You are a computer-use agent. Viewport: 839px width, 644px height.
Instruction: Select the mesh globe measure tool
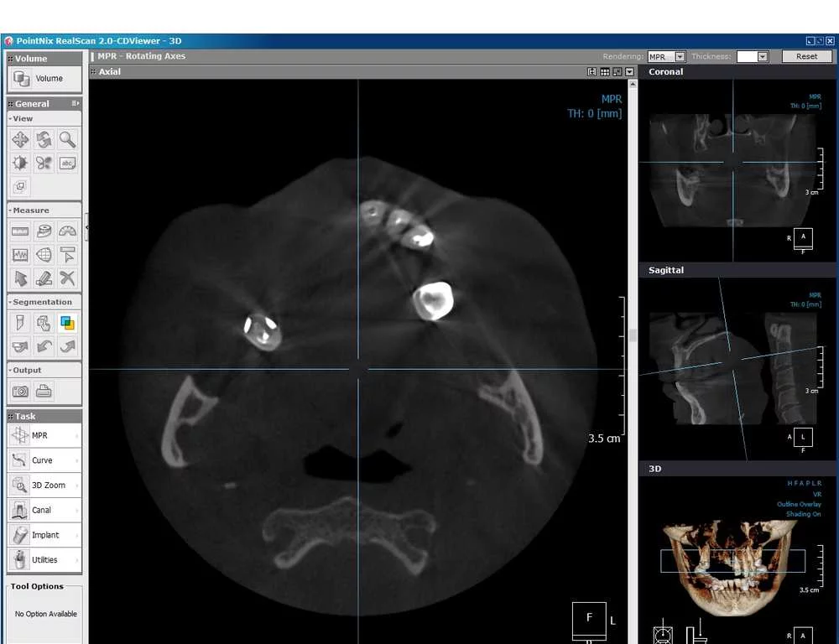[44, 255]
